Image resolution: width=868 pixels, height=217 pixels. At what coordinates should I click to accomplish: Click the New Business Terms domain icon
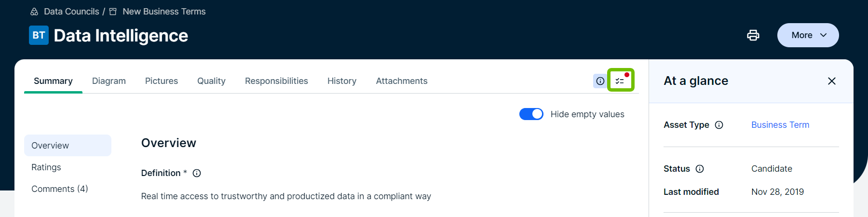click(113, 12)
